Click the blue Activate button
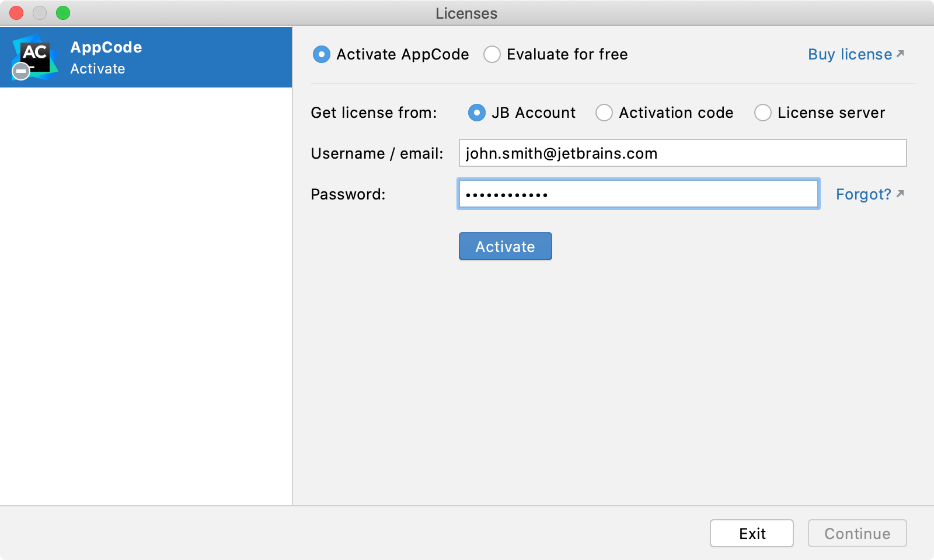 point(506,246)
